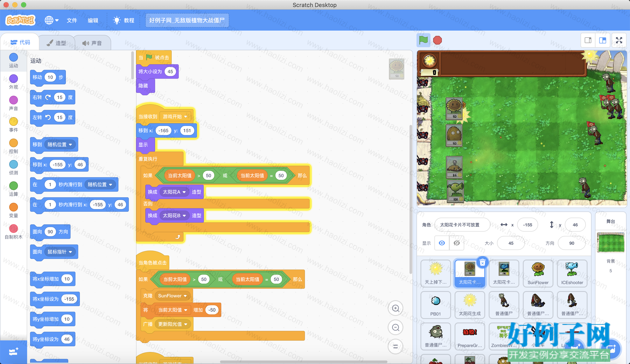This screenshot has width=630, height=364.
Task: Open the 太阳花A costume dropdown
Action: [174, 192]
